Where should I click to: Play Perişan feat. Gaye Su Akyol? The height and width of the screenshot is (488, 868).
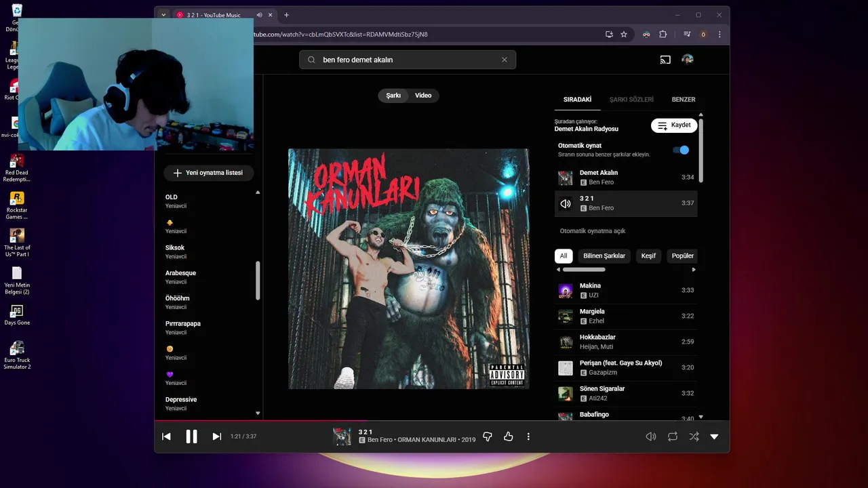[x=625, y=368]
